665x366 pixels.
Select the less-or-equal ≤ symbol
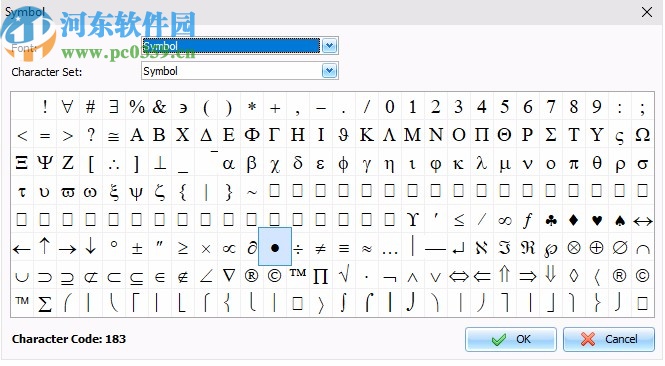[458, 220]
